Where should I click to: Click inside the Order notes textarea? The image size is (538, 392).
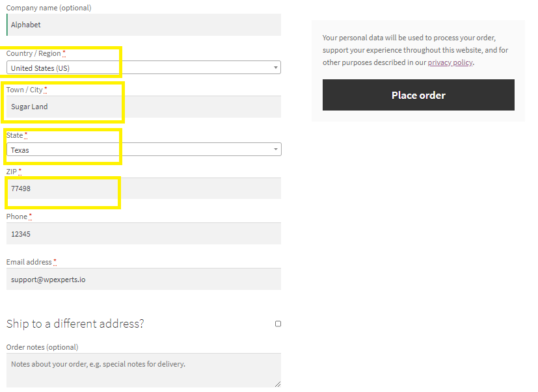point(144,371)
